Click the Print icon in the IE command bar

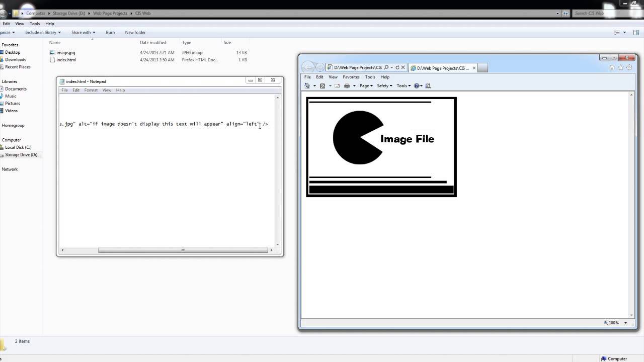(347, 85)
